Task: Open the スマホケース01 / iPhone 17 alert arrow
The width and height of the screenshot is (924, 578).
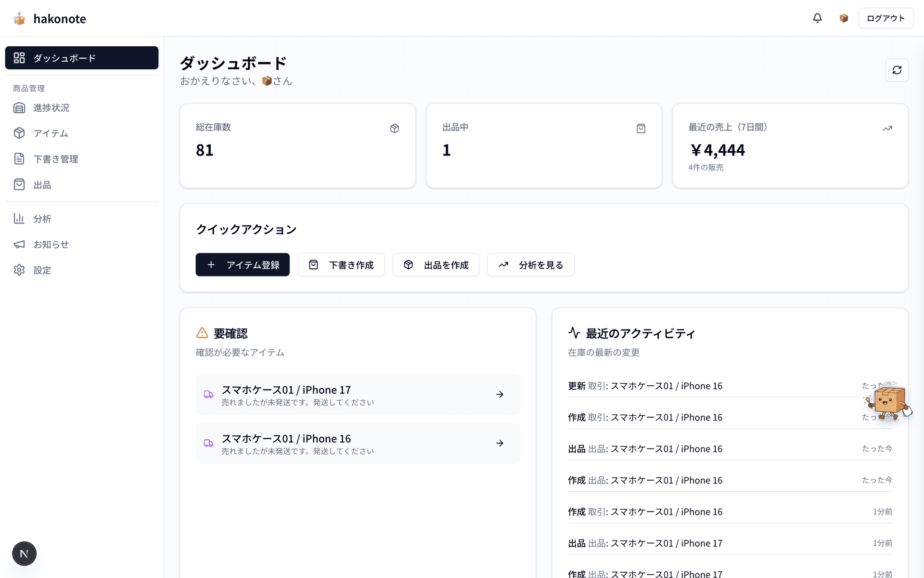Action: tap(500, 394)
